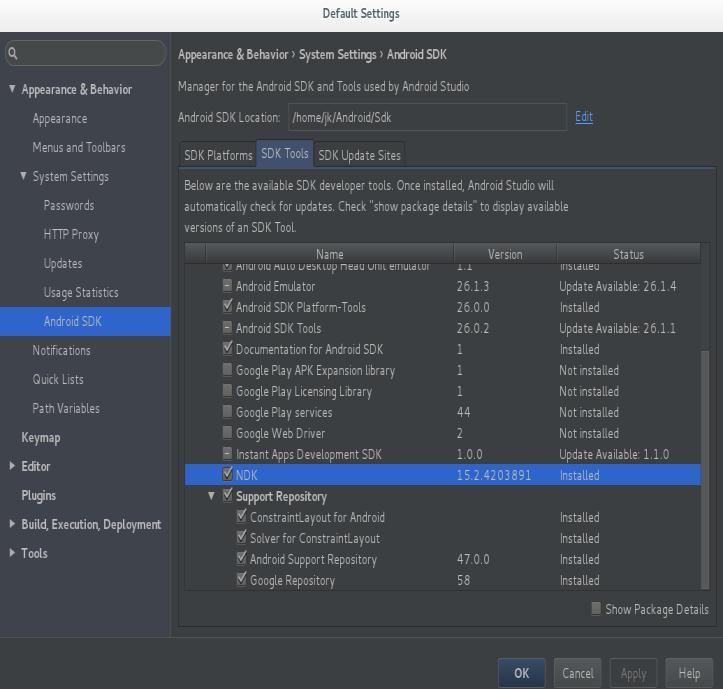Select HTTP Proxy settings
This screenshot has height=689, width=723.
click(x=71, y=234)
